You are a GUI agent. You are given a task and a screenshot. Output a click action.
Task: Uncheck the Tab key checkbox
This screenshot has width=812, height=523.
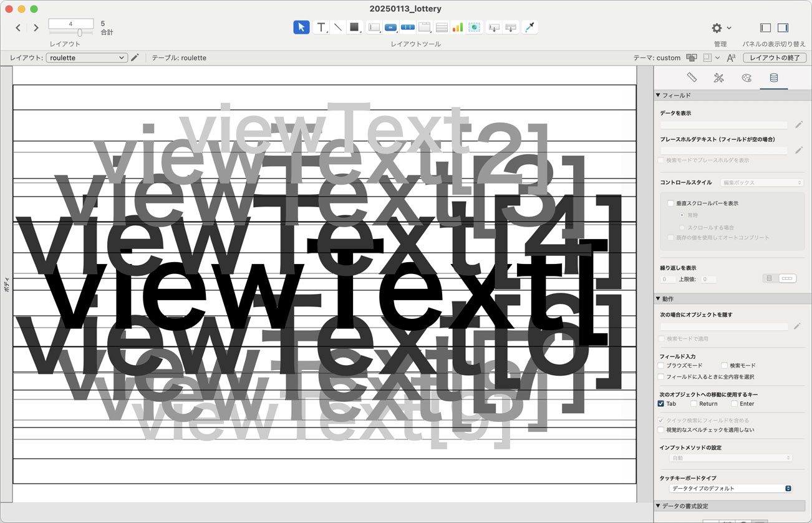(662, 404)
